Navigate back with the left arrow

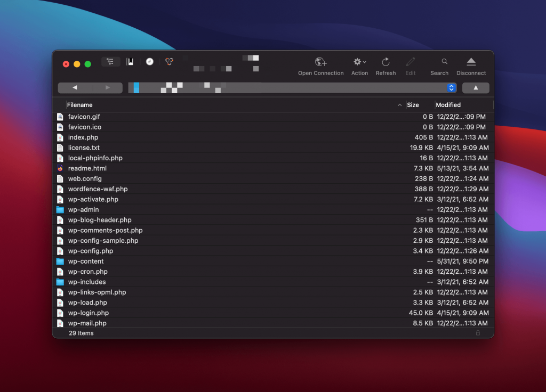pyautogui.click(x=75, y=87)
